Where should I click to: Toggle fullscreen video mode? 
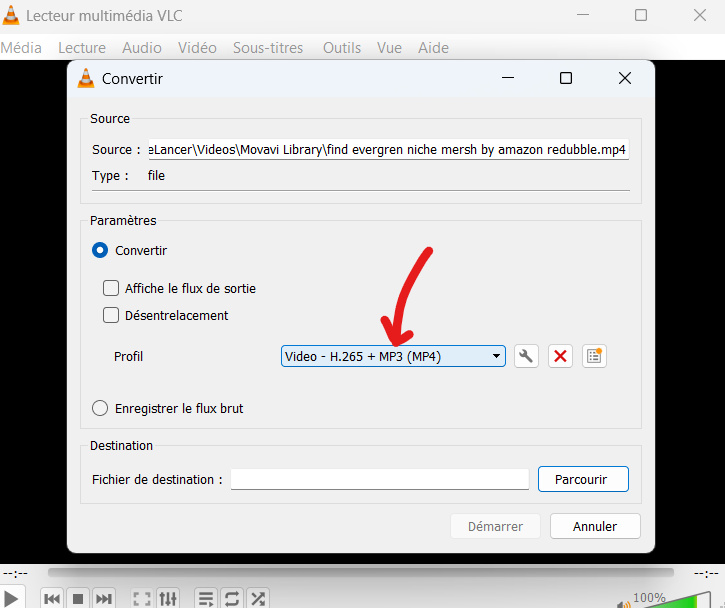(142, 599)
